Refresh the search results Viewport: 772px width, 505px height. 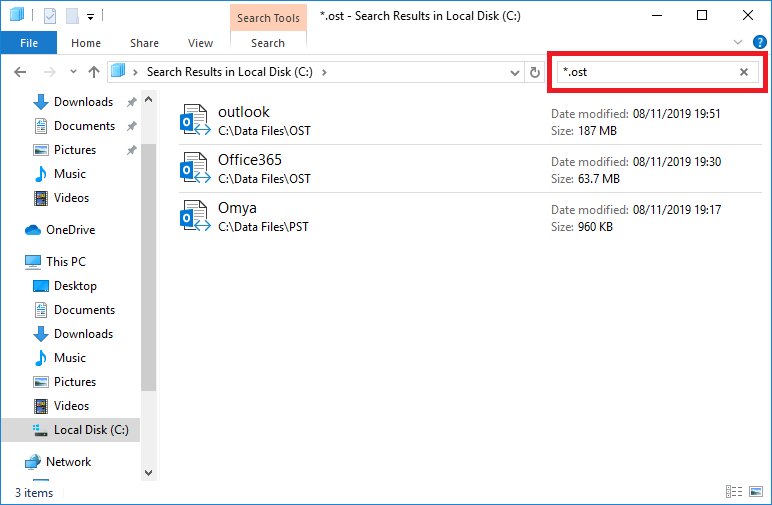[535, 72]
